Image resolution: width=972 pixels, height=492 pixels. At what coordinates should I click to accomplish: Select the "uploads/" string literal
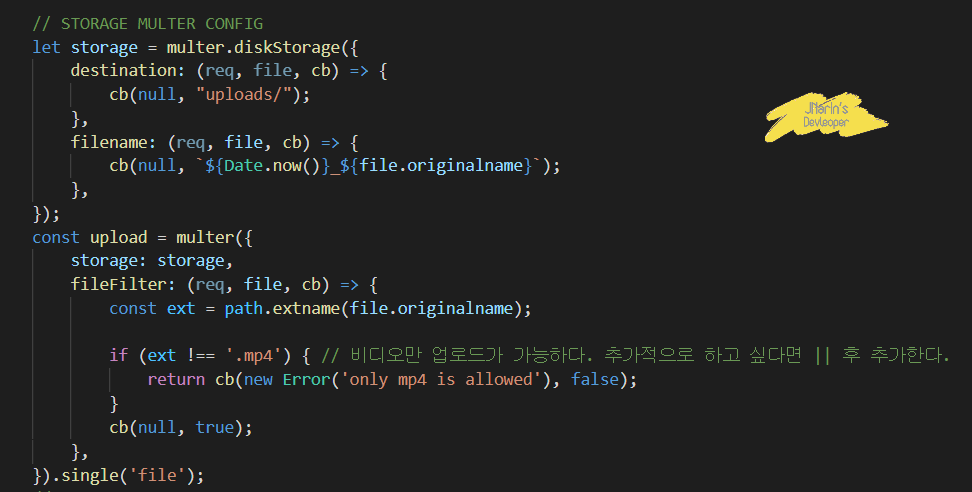point(244,94)
